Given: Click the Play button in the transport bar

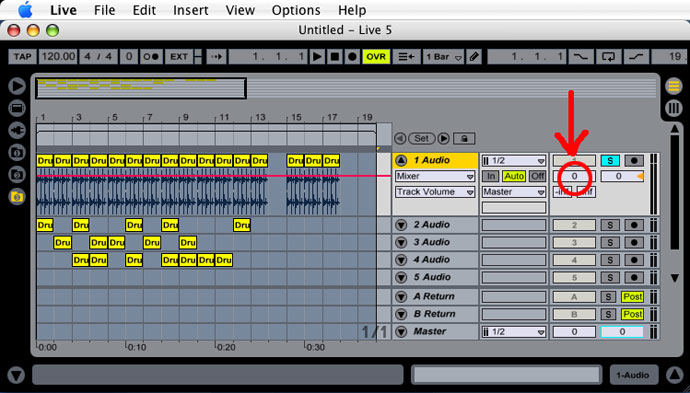Looking at the screenshot, I should pyautogui.click(x=317, y=57).
